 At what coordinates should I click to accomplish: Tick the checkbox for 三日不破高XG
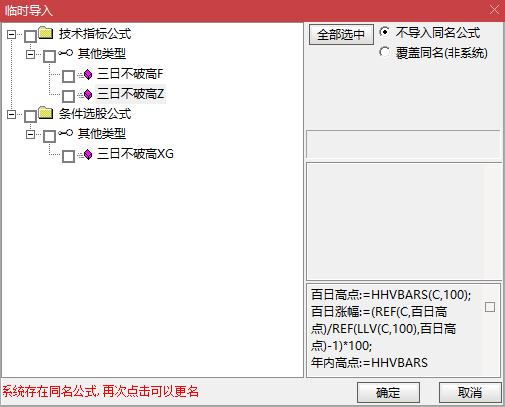tap(68, 156)
